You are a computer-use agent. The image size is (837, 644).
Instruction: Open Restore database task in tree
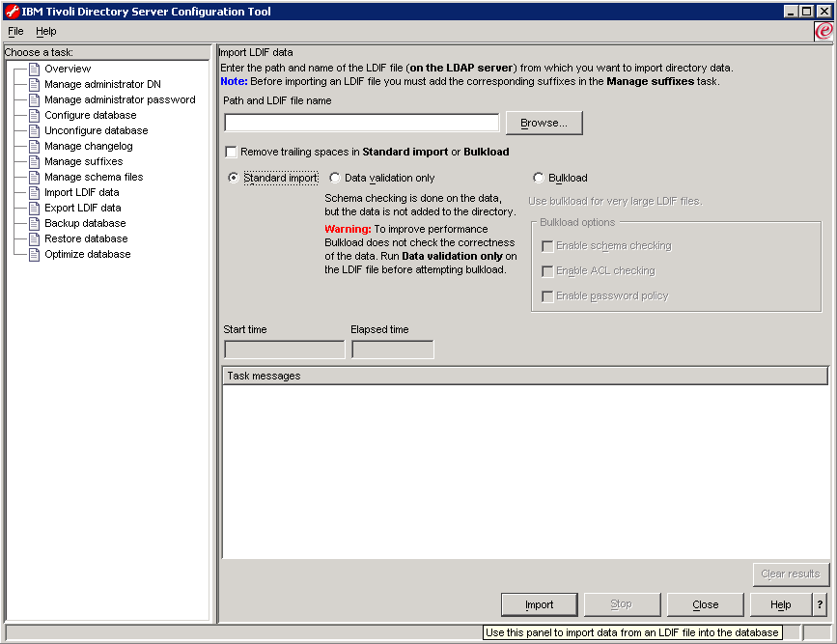(x=86, y=238)
